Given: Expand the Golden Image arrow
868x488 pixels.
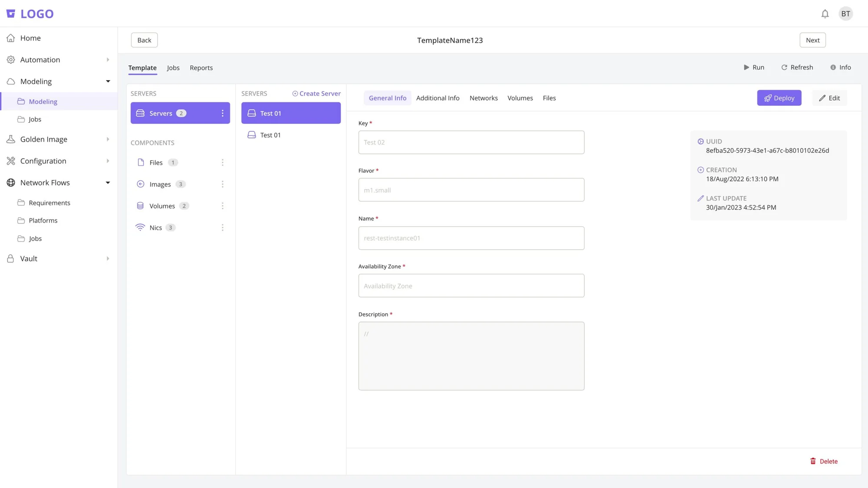Looking at the screenshot, I should click(108, 139).
